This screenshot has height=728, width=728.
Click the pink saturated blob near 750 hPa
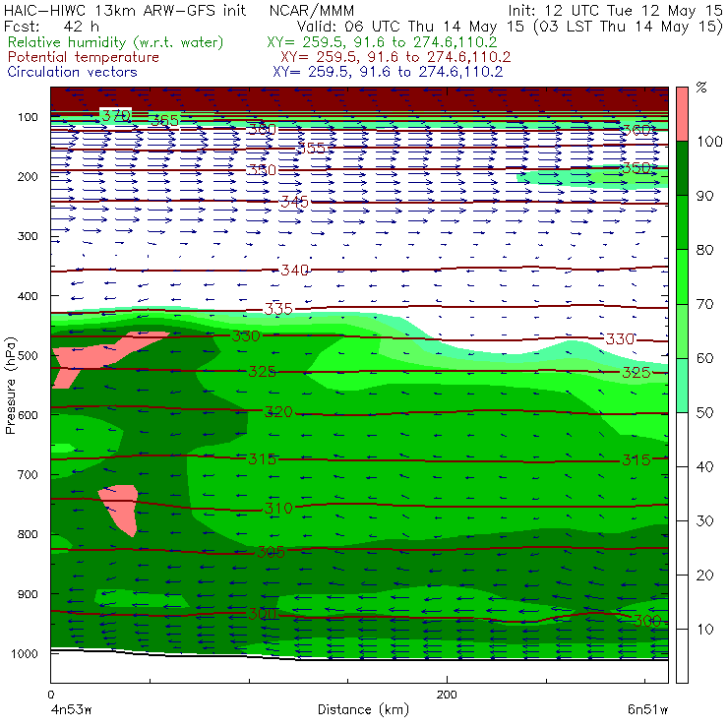(x=120, y=509)
